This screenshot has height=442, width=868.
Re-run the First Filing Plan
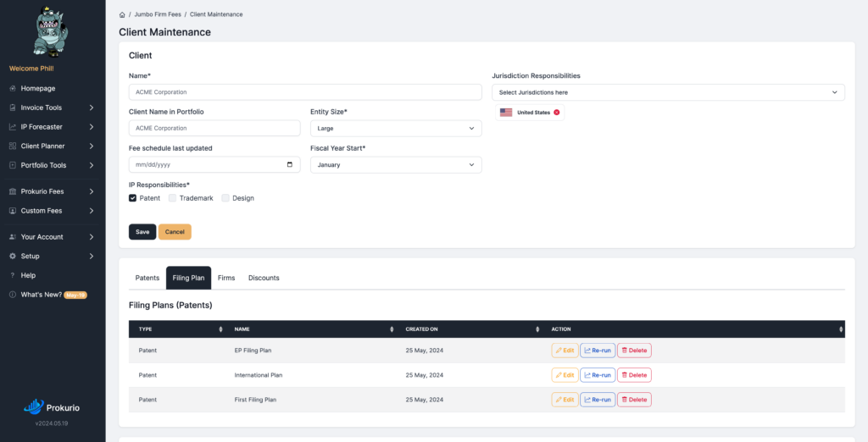pyautogui.click(x=598, y=400)
